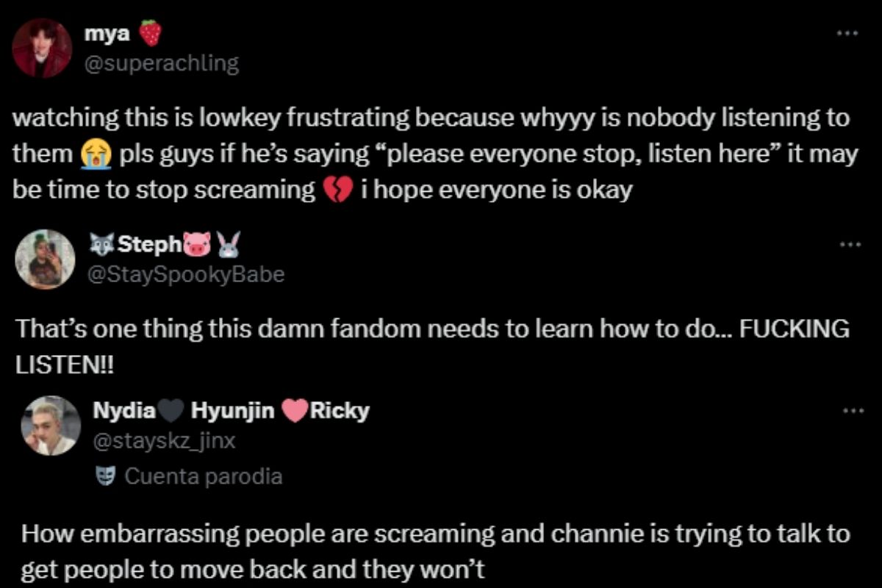Click the broken heart emoji
Image resolution: width=882 pixels, height=588 pixels.
338,190
